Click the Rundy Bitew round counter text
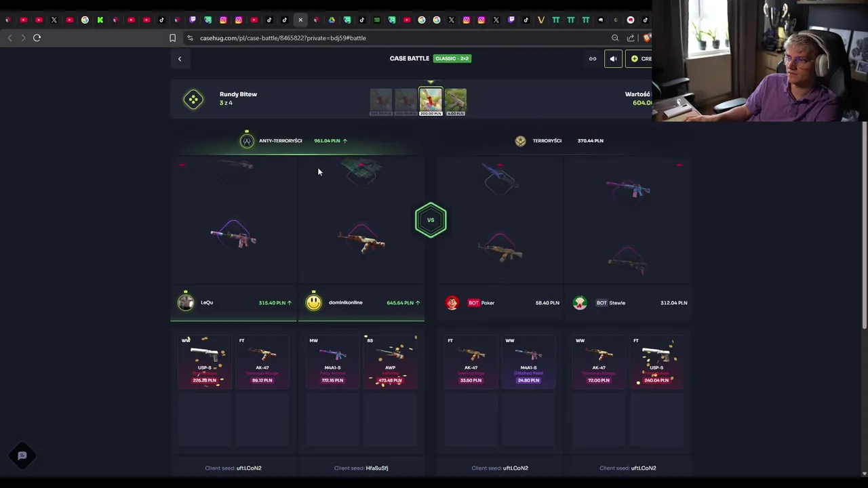The image size is (868, 488). click(226, 103)
